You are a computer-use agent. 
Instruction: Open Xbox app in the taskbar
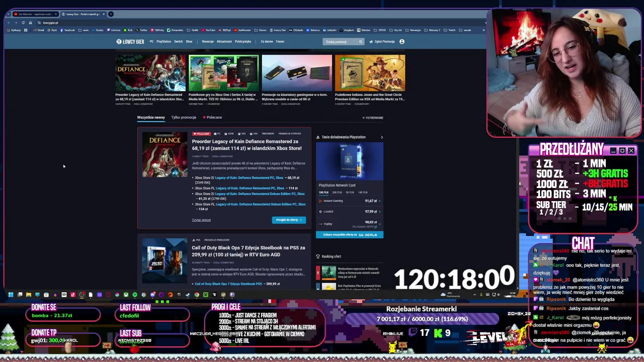(126, 295)
